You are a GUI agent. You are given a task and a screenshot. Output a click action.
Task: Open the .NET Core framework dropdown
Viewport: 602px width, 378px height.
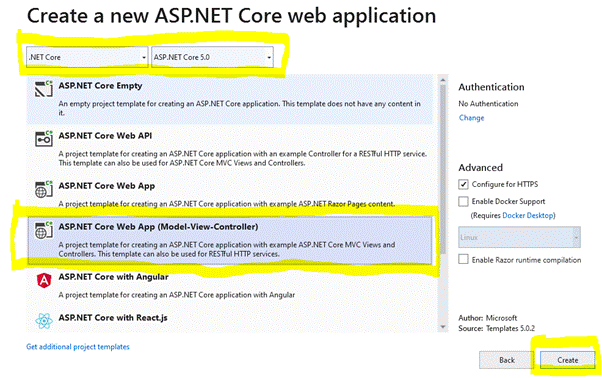click(87, 57)
